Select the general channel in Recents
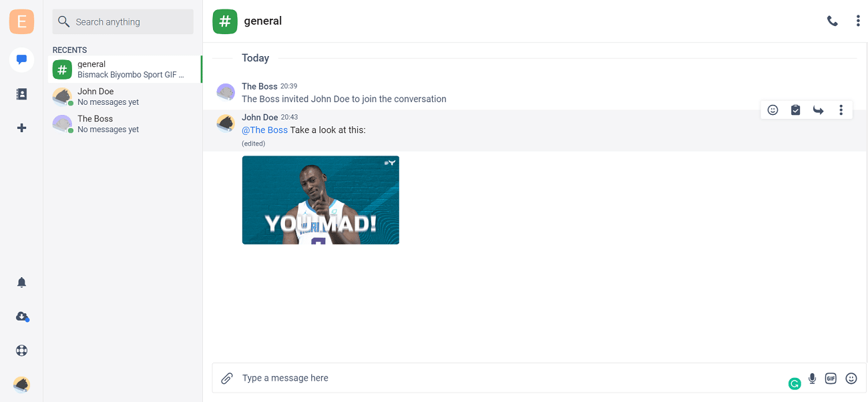The image size is (868, 402). tap(126, 69)
